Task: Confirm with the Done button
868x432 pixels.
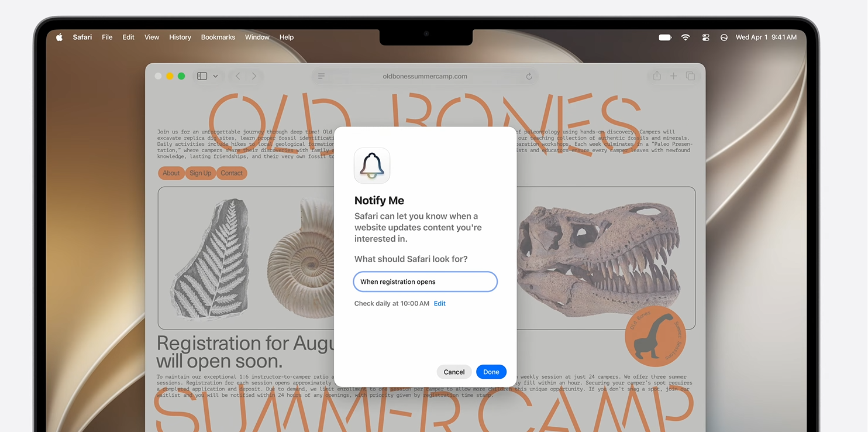Action: pos(491,372)
